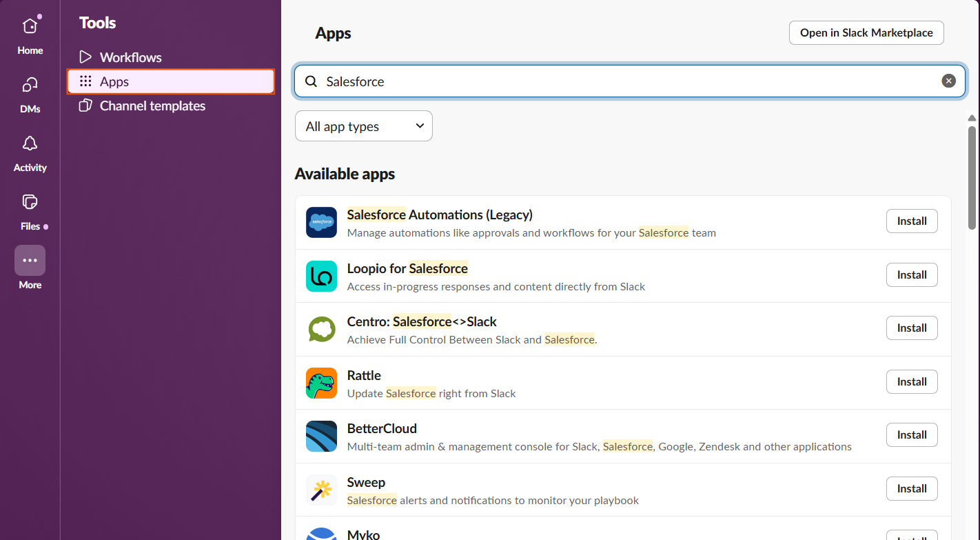Install Salesforce Automations (Legacy)
Viewport: 980px width, 540px height.
point(912,221)
